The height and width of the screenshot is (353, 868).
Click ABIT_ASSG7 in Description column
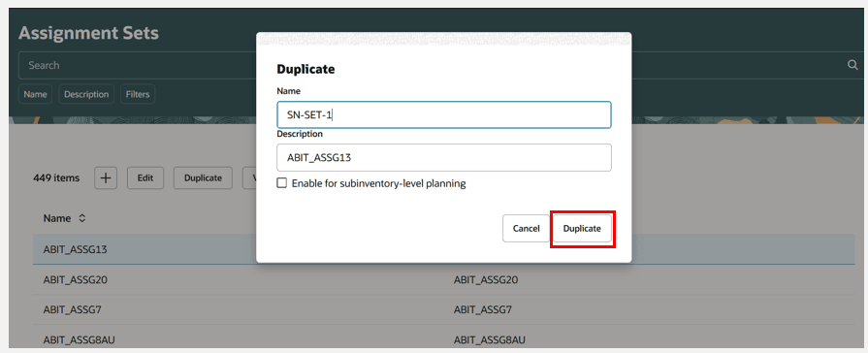(482, 309)
